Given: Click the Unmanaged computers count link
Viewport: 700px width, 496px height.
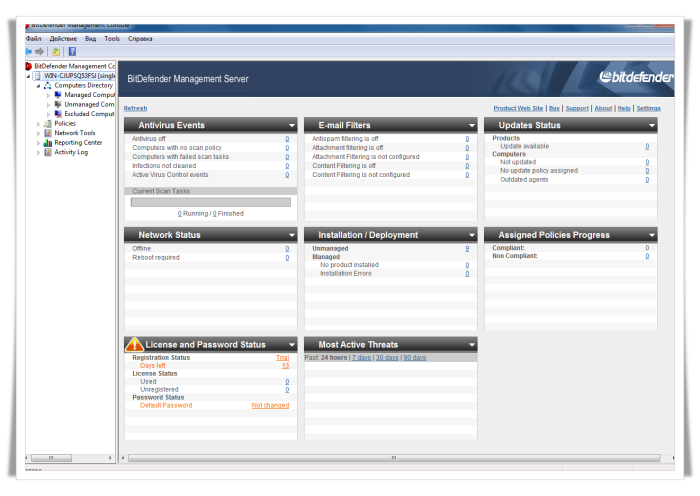Looking at the screenshot, I should [467, 248].
